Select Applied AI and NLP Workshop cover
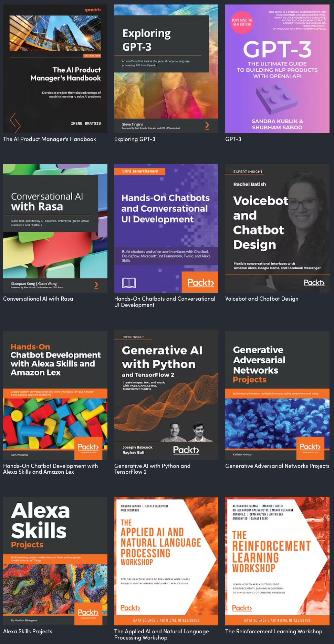 click(166, 561)
